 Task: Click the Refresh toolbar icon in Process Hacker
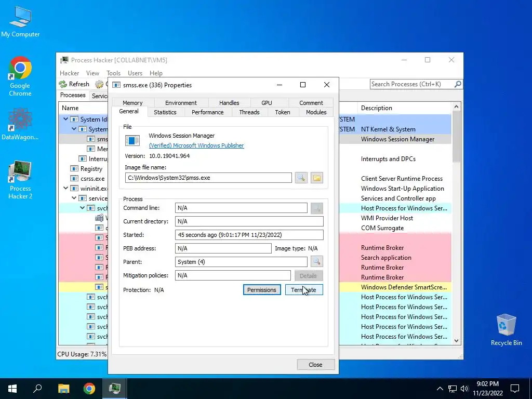tap(63, 84)
